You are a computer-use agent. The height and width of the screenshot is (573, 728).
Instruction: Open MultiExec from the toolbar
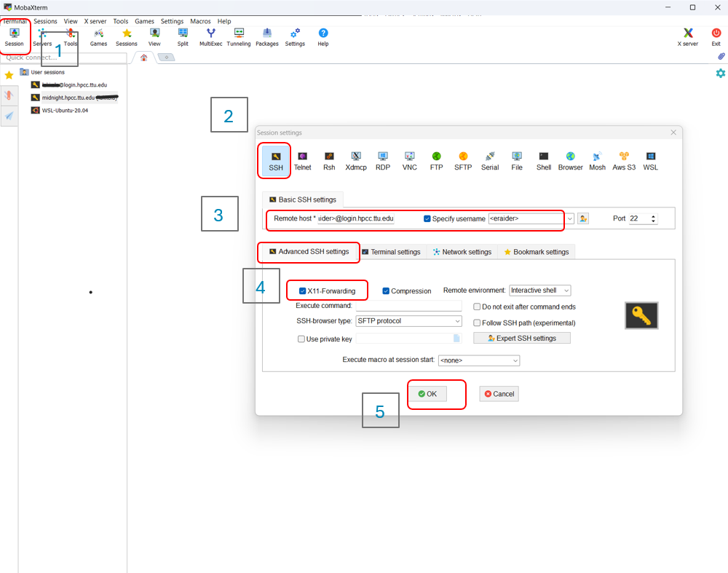click(x=211, y=37)
